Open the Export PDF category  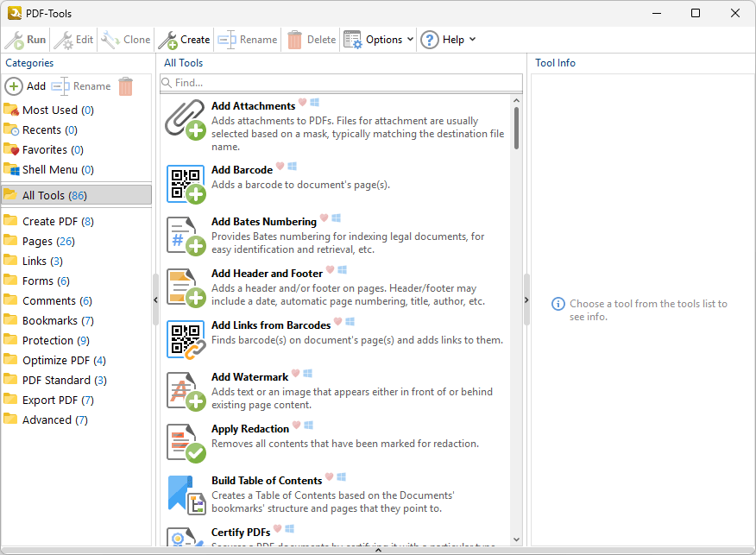(x=76, y=400)
